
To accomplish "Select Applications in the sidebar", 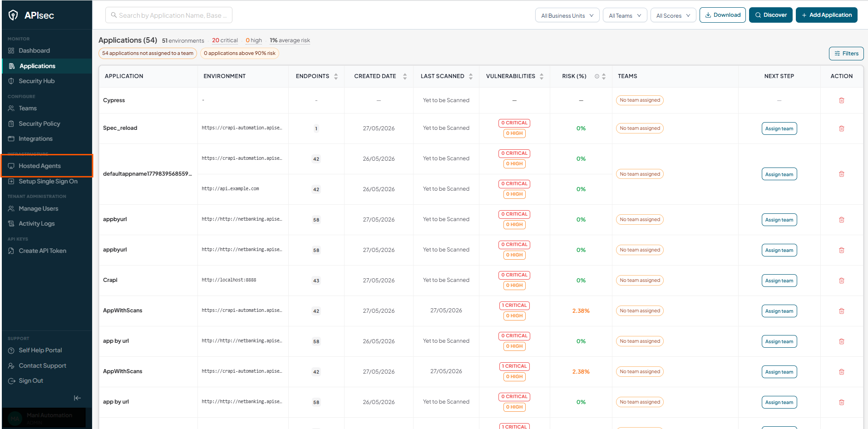I will coord(47,66).
